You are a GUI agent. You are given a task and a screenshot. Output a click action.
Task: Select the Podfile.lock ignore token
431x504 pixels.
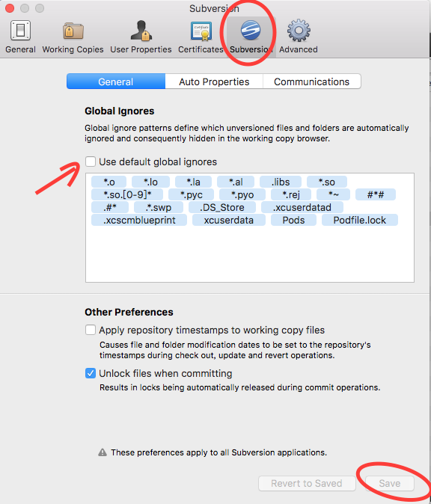(x=360, y=220)
